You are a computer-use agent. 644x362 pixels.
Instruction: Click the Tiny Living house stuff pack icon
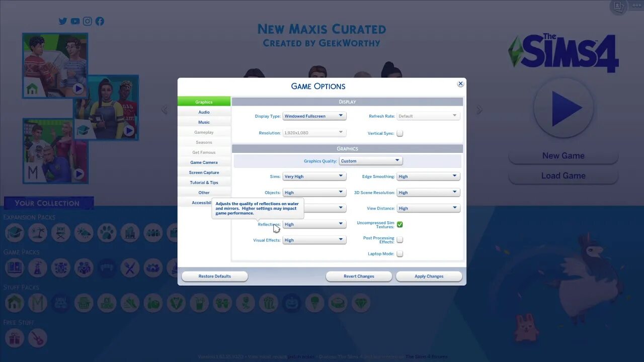point(14,303)
